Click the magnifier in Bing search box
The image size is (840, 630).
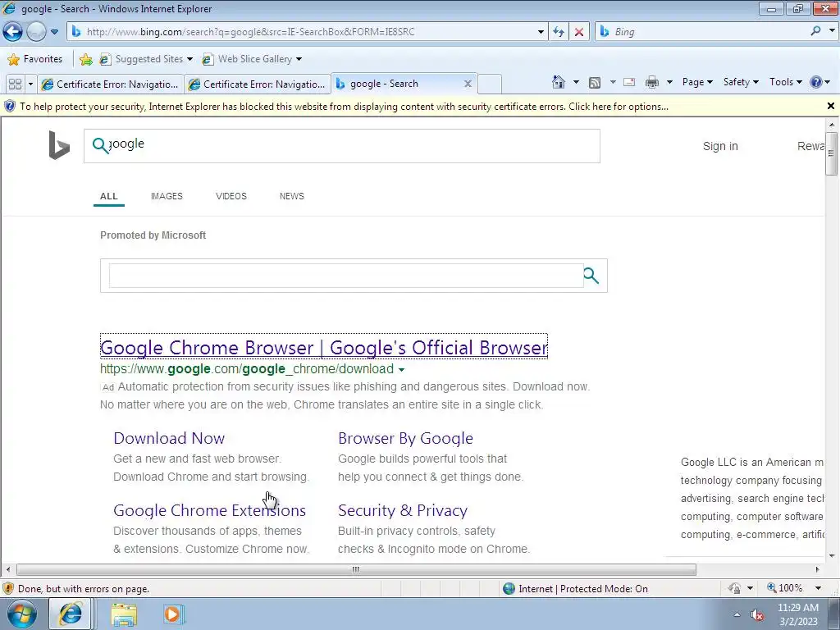coord(100,145)
